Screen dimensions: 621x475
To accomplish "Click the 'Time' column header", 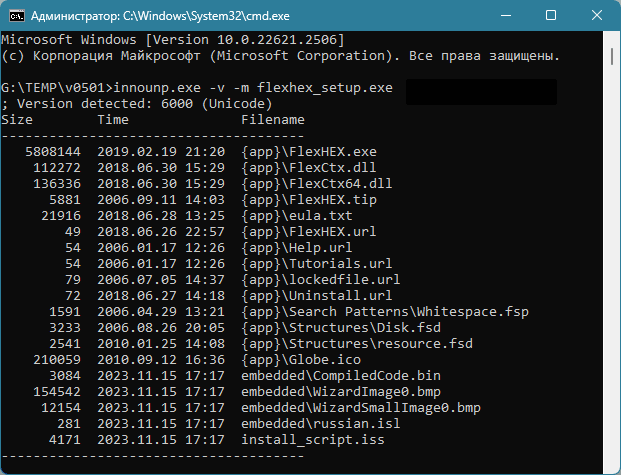I will tap(113, 120).
